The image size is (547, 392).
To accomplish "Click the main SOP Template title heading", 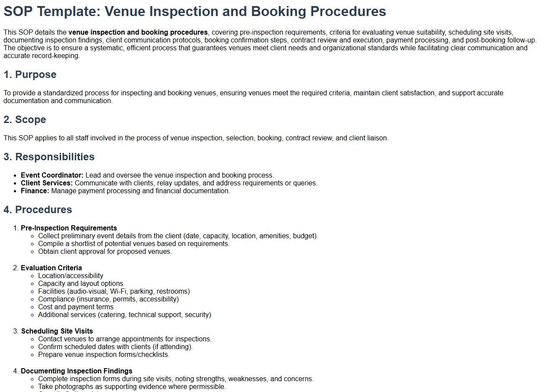I will (194, 11).
